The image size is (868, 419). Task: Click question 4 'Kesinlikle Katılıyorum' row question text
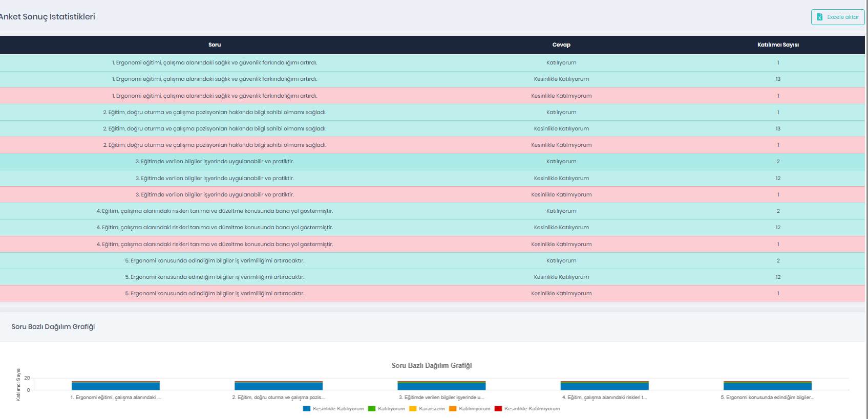click(215, 228)
